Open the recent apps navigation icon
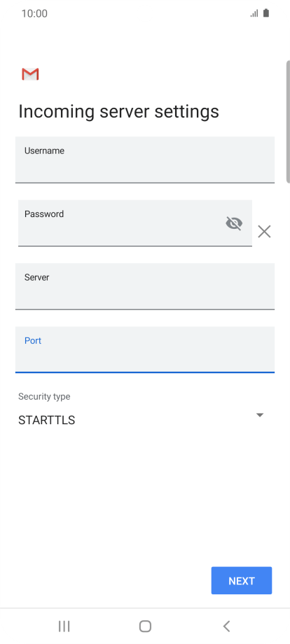The width and height of the screenshot is (290, 644). coord(64,626)
